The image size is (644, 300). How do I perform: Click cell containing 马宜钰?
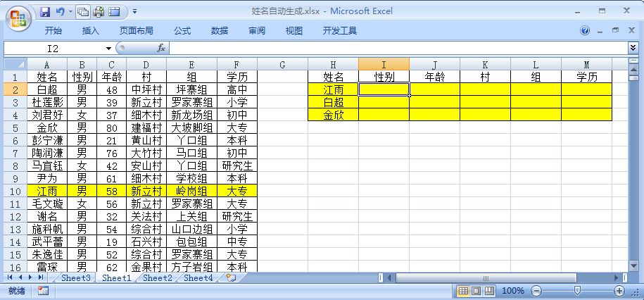[x=47, y=165]
